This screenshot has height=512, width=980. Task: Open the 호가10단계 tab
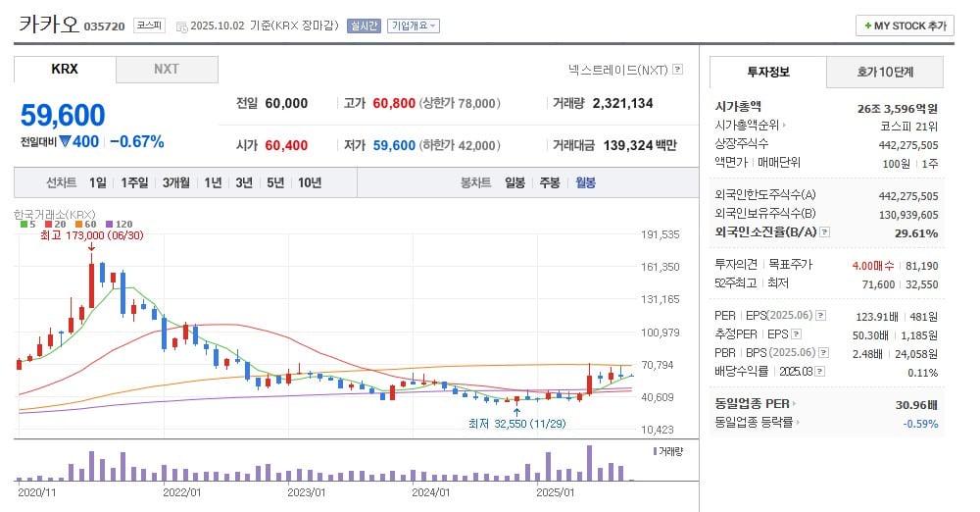(885, 72)
